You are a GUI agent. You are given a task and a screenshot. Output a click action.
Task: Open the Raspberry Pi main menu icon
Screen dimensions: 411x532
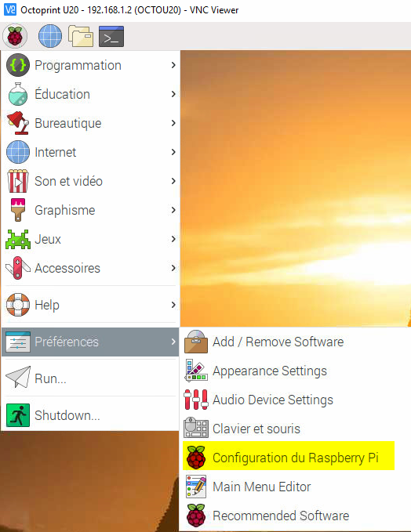pyautogui.click(x=15, y=36)
